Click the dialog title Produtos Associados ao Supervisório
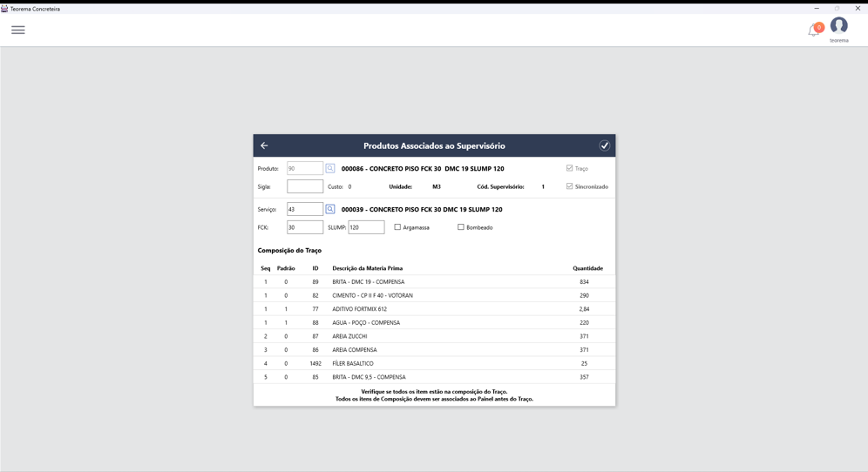The image size is (868, 472). (434, 145)
